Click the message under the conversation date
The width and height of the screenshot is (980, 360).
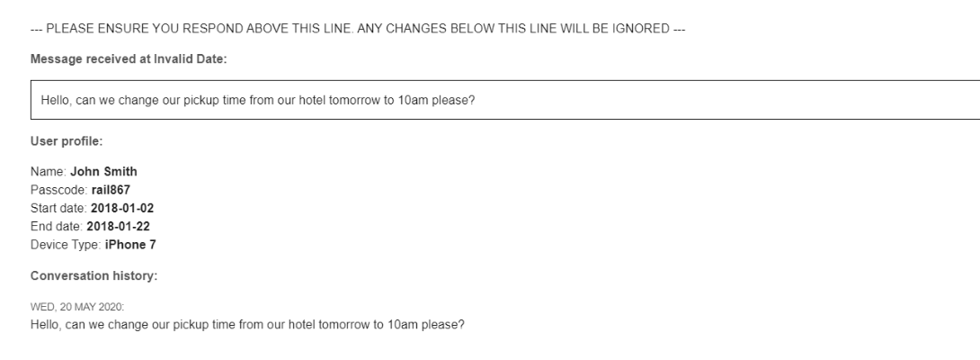click(x=247, y=325)
